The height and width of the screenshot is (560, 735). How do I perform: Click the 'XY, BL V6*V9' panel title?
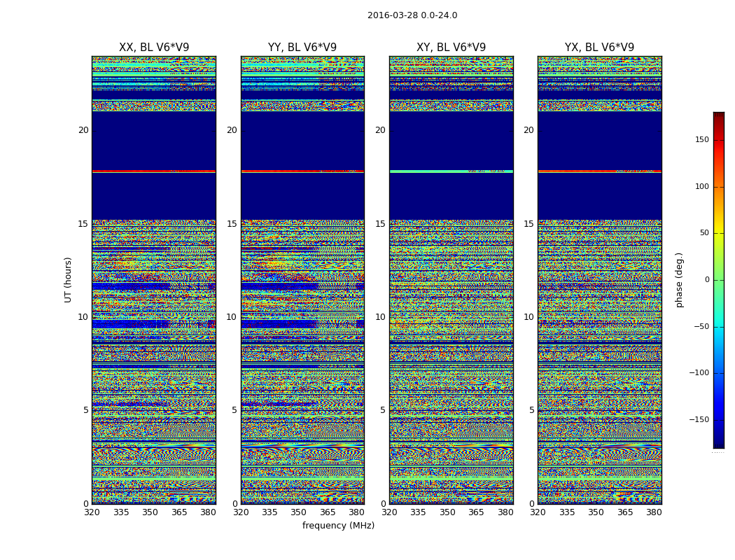(x=451, y=48)
